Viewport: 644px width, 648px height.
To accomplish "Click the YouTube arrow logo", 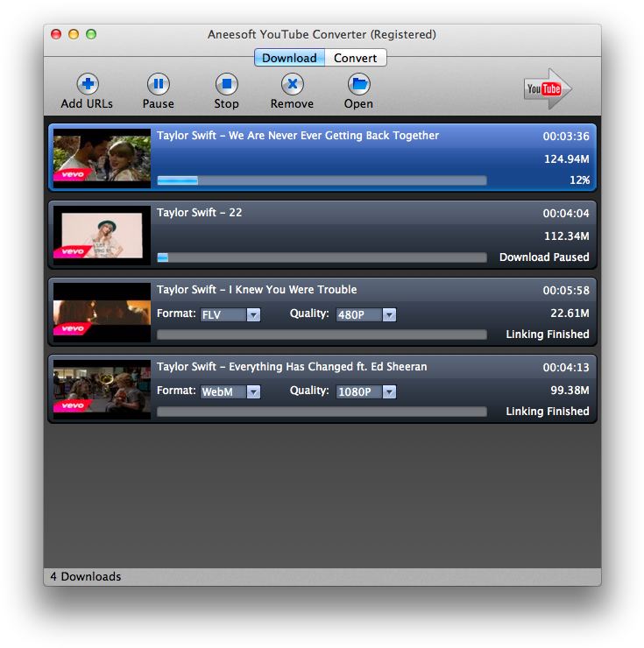I will (x=548, y=88).
